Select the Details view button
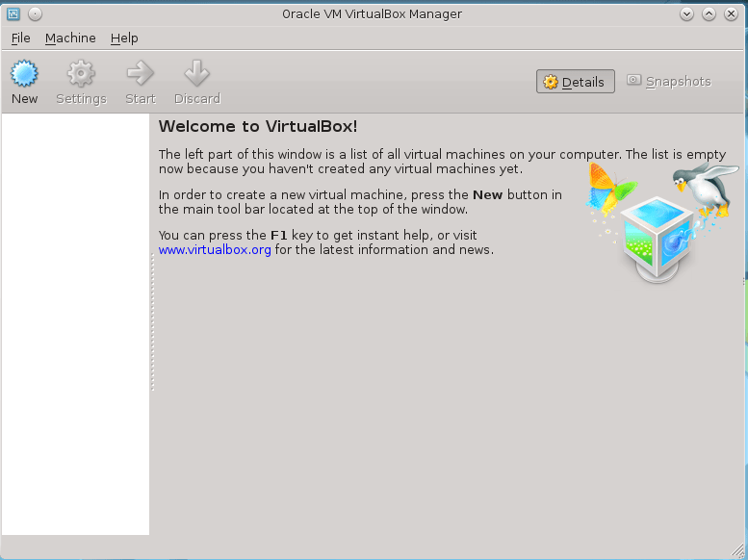 click(576, 82)
